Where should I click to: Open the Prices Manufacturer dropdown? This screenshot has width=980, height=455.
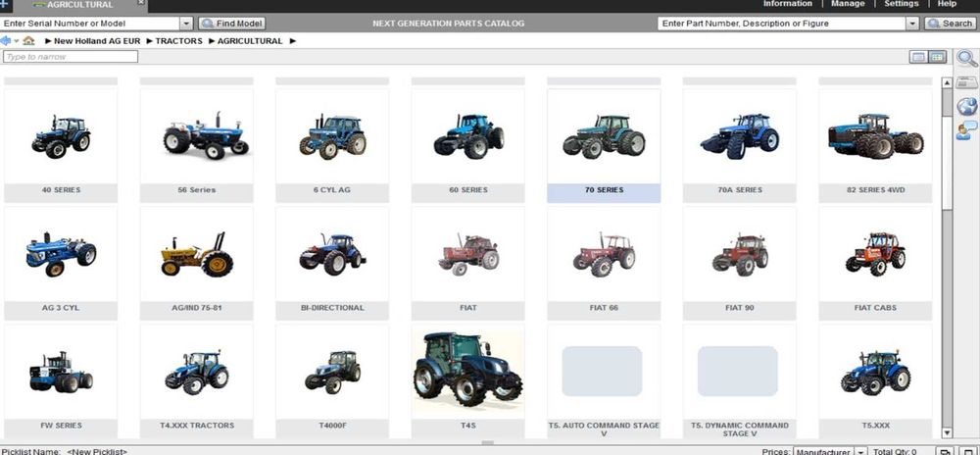click(x=860, y=451)
